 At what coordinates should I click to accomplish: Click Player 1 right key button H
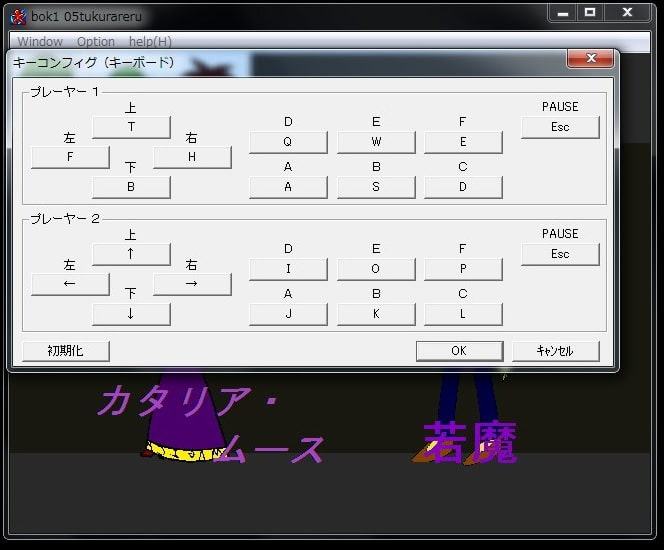(192, 157)
